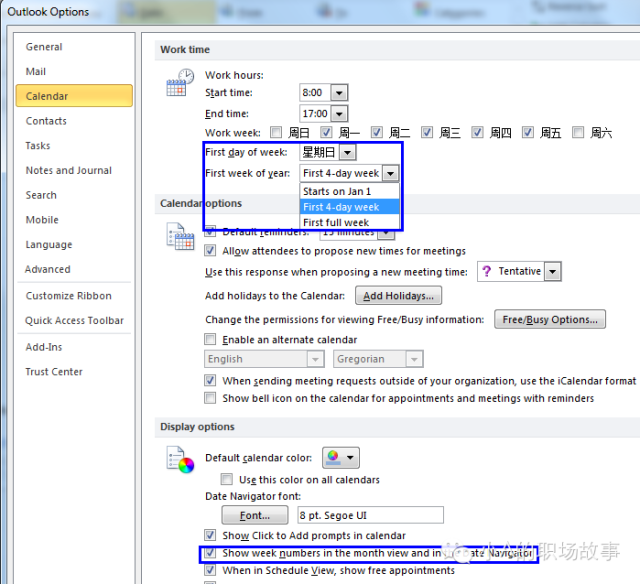Screen dimensions: 640x584
Task: Open the Default calendar color picker
Action: coord(341,457)
